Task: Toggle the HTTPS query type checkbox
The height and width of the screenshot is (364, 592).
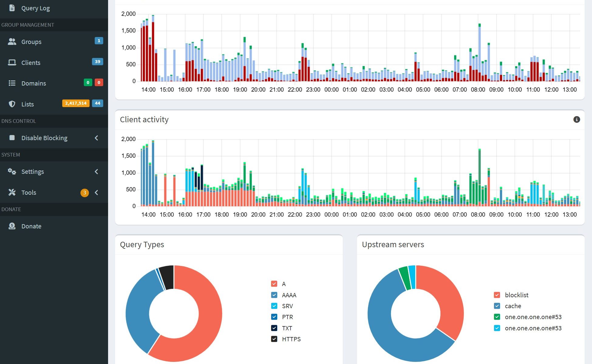Action: [x=274, y=339]
